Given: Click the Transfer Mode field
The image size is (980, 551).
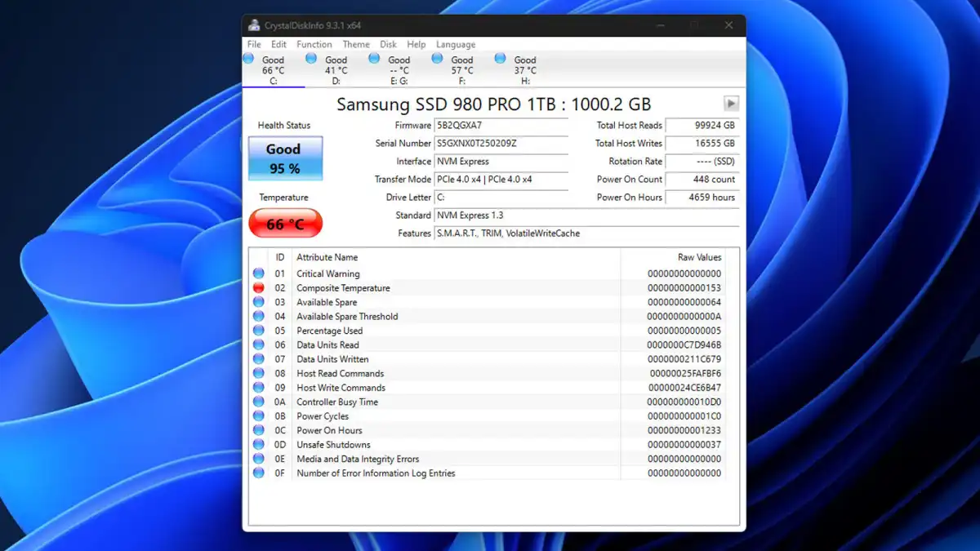Looking at the screenshot, I should (x=501, y=180).
